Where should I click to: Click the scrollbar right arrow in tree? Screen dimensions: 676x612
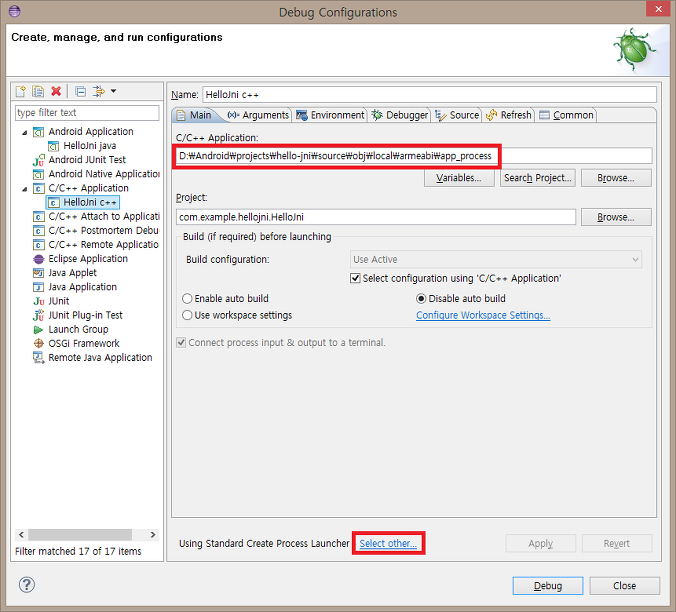pyautogui.click(x=153, y=534)
